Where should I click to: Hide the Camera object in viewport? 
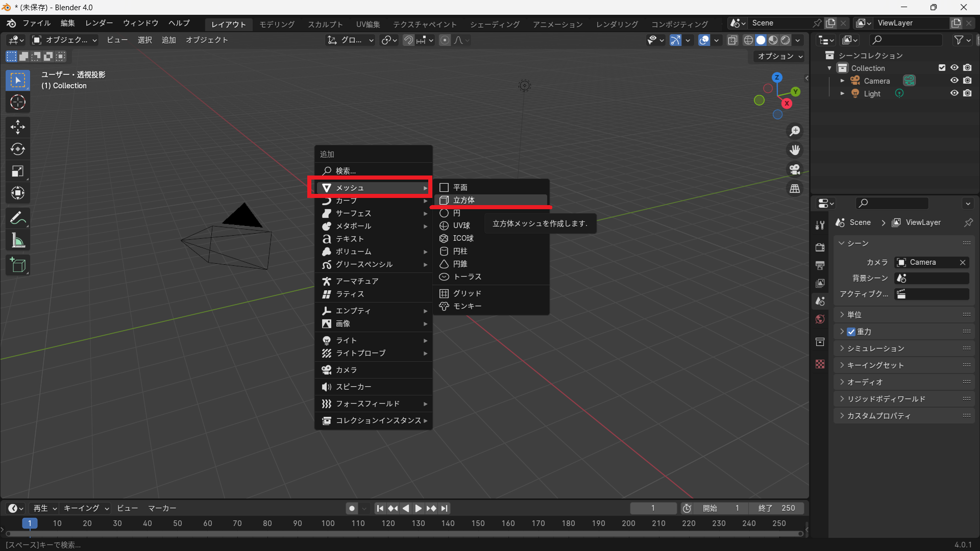[x=954, y=81]
